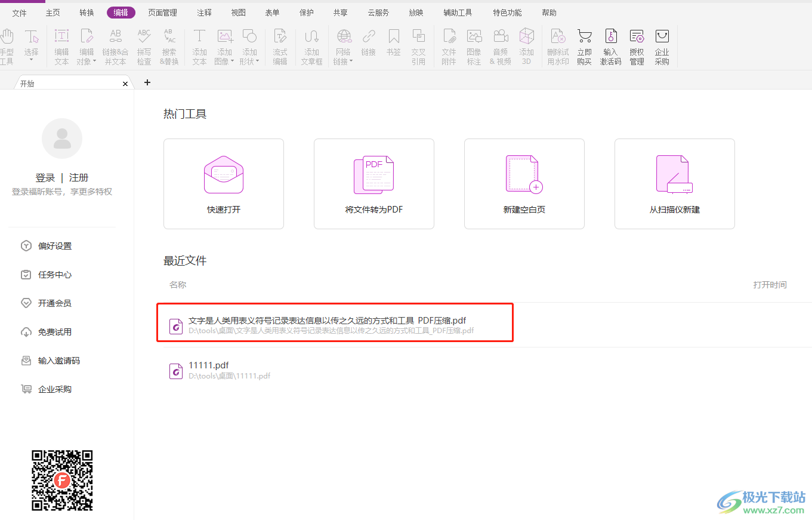Expand the 网络链接 dropdown arrow

point(351,61)
